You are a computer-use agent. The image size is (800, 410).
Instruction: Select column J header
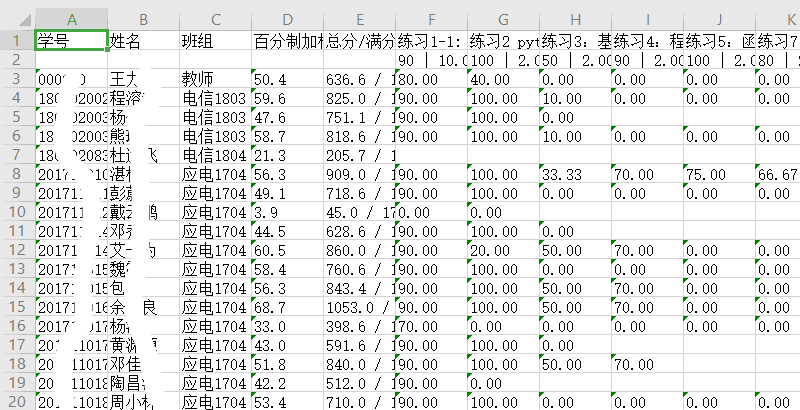[x=719, y=20]
